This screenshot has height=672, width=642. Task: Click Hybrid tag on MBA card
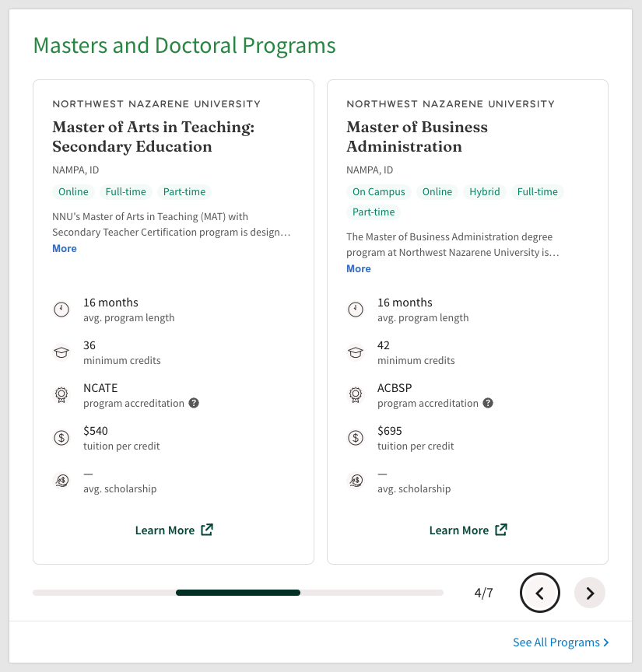point(485,191)
